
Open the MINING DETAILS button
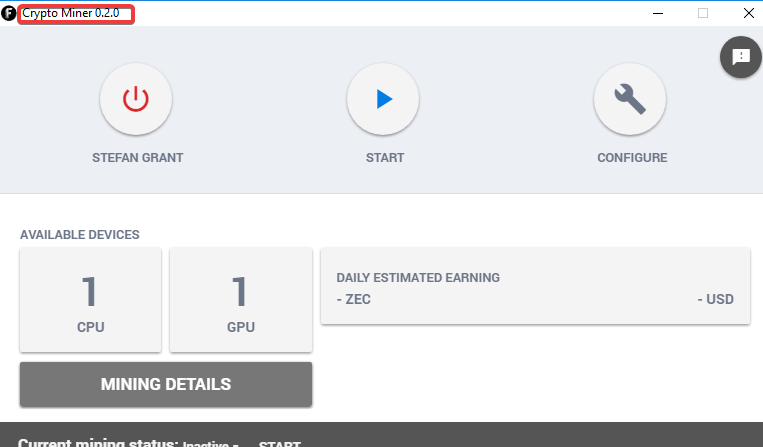[x=166, y=384]
